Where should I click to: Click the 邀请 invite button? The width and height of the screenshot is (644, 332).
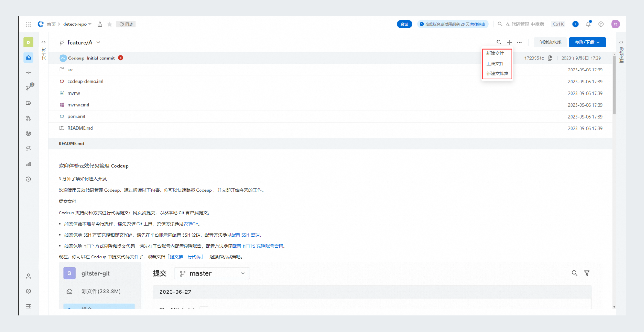pos(404,24)
